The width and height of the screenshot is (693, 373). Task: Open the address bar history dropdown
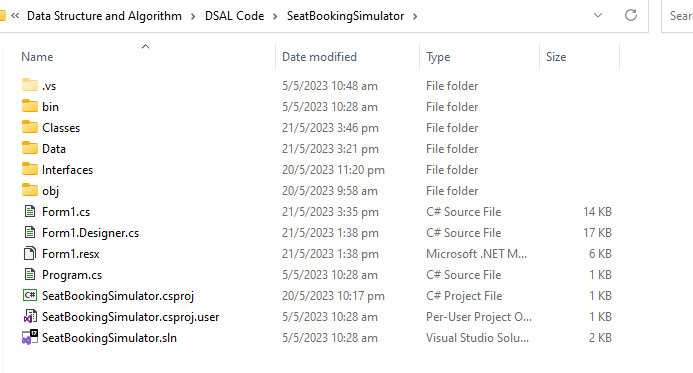(x=598, y=15)
